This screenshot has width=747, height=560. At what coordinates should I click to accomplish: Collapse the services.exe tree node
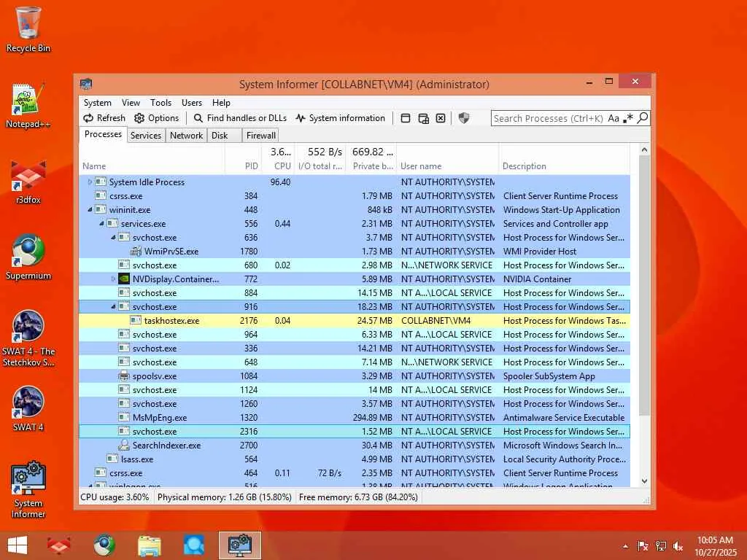click(x=101, y=223)
